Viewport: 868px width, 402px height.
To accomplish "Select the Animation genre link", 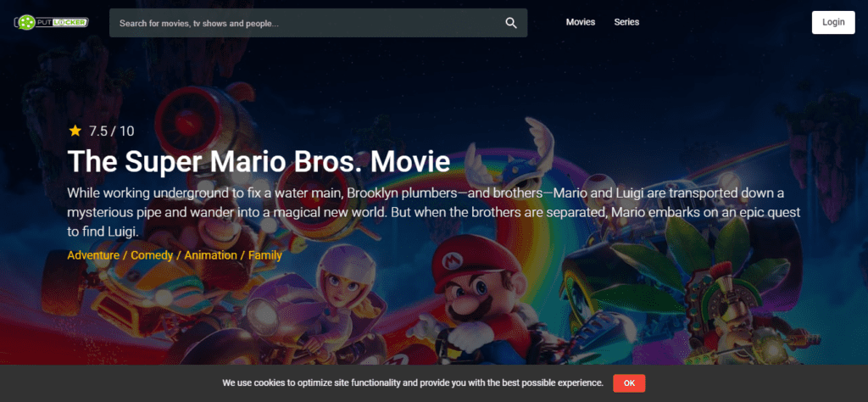I will pyautogui.click(x=210, y=255).
